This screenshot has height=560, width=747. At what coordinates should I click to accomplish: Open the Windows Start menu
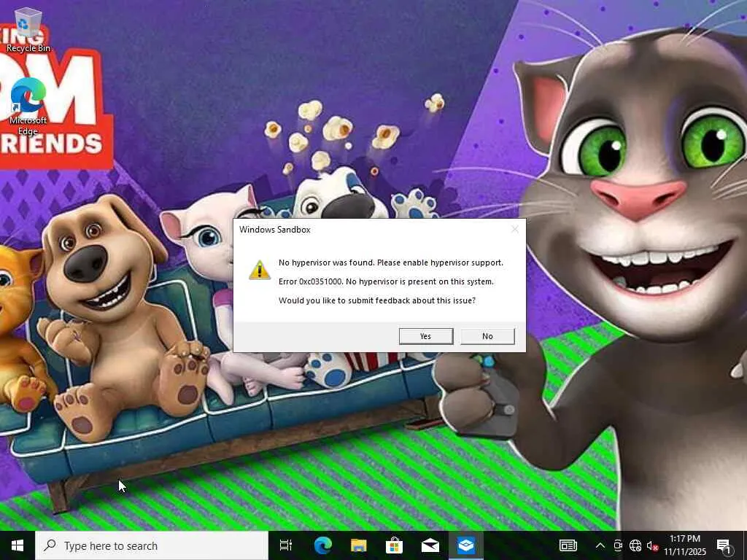point(18,545)
